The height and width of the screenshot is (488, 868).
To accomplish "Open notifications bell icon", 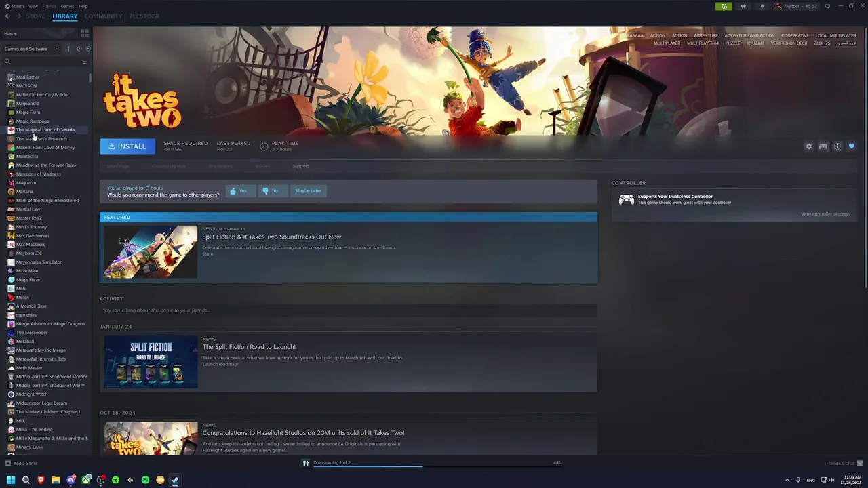I will point(762,6).
